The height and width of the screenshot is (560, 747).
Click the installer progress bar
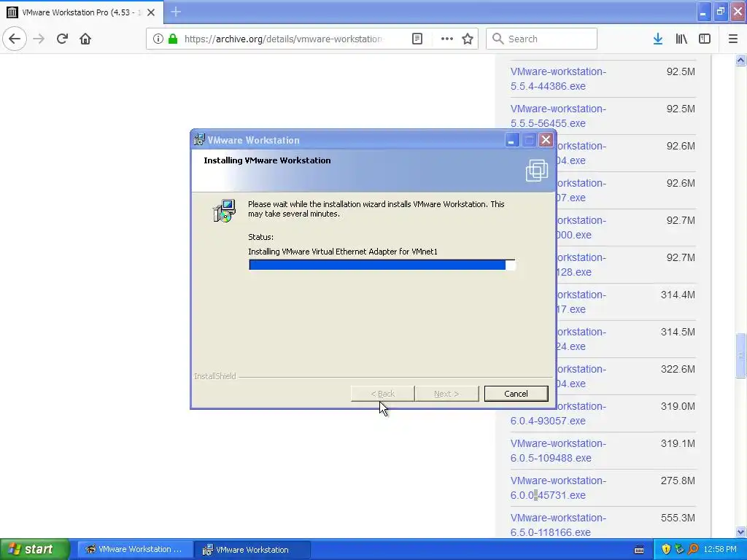tap(382, 265)
